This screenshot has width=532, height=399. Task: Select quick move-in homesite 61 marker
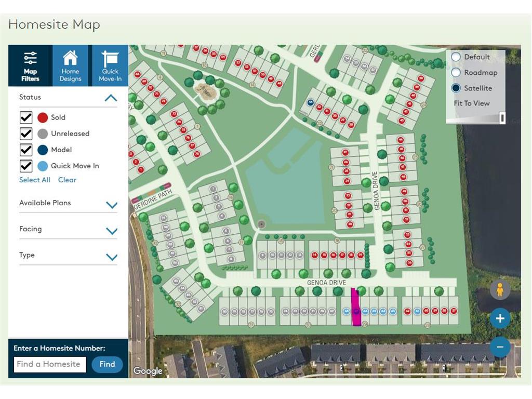(417, 311)
